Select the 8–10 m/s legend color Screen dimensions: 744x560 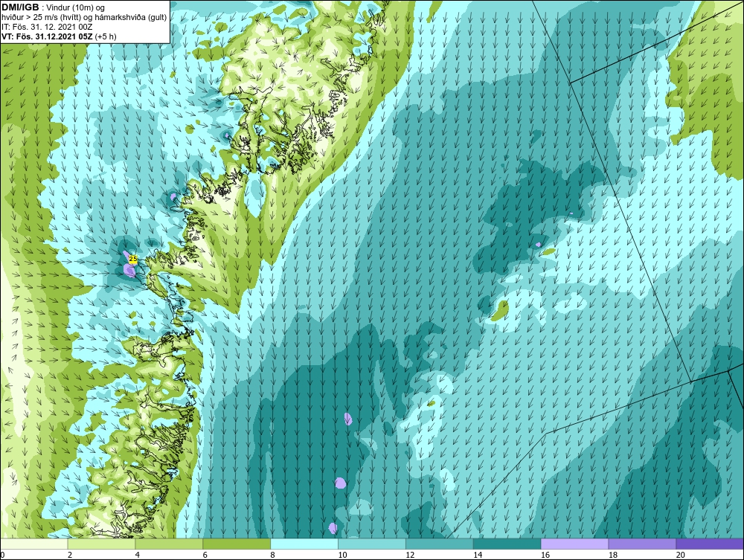click(304, 544)
